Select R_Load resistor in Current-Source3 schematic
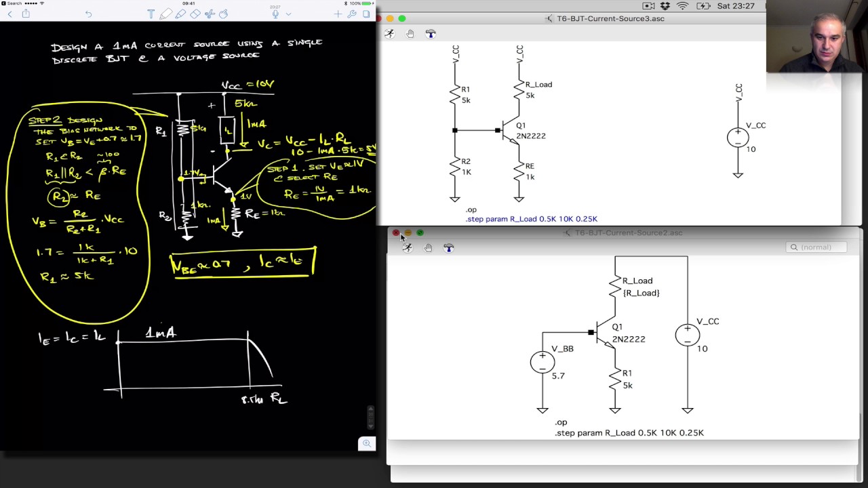 click(x=519, y=89)
